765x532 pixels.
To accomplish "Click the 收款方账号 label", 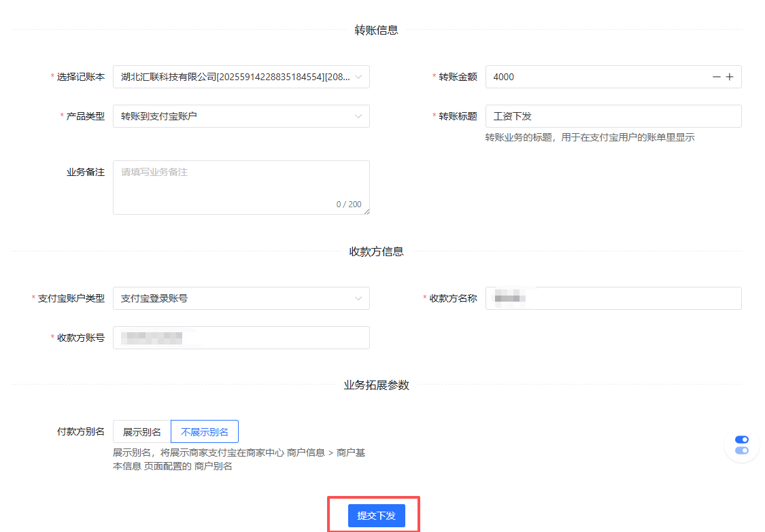I will tap(80, 338).
